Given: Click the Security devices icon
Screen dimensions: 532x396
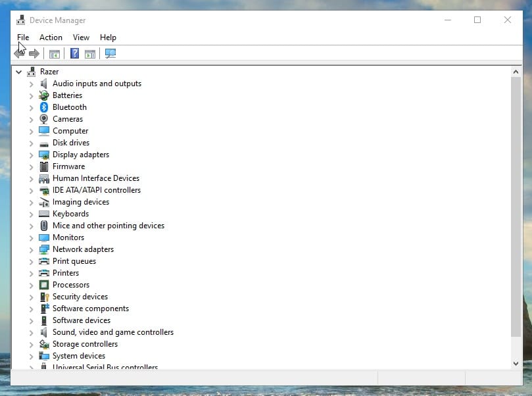Looking at the screenshot, I should [x=44, y=297].
